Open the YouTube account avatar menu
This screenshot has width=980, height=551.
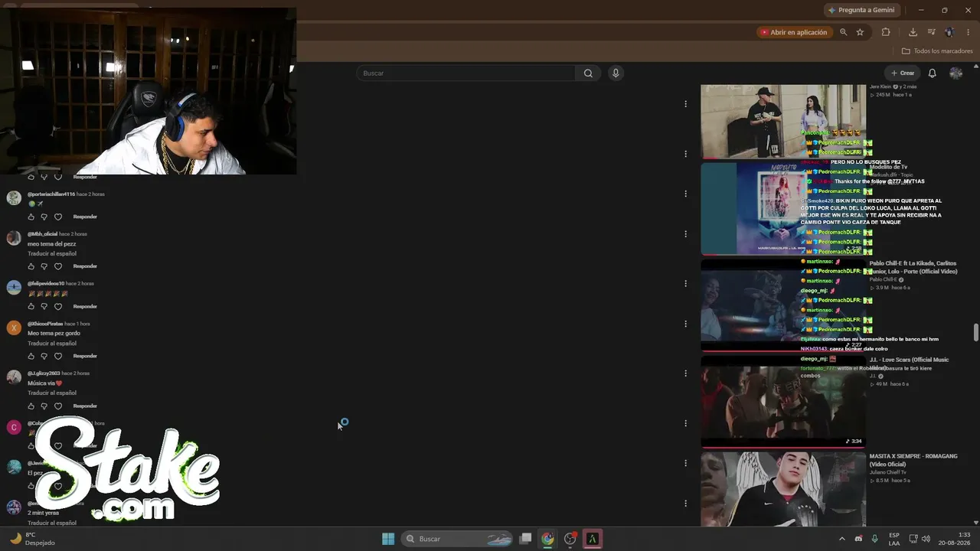tap(955, 73)
